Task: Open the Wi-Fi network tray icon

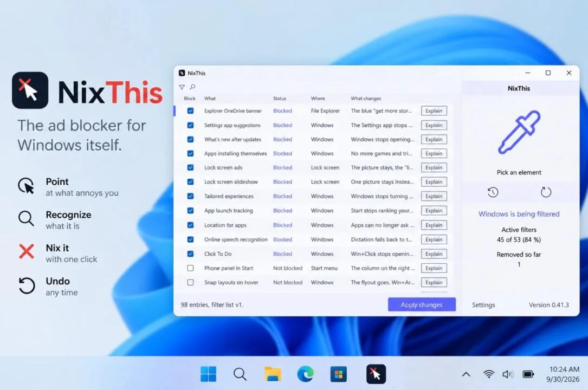Action: (x=489, y=374)
